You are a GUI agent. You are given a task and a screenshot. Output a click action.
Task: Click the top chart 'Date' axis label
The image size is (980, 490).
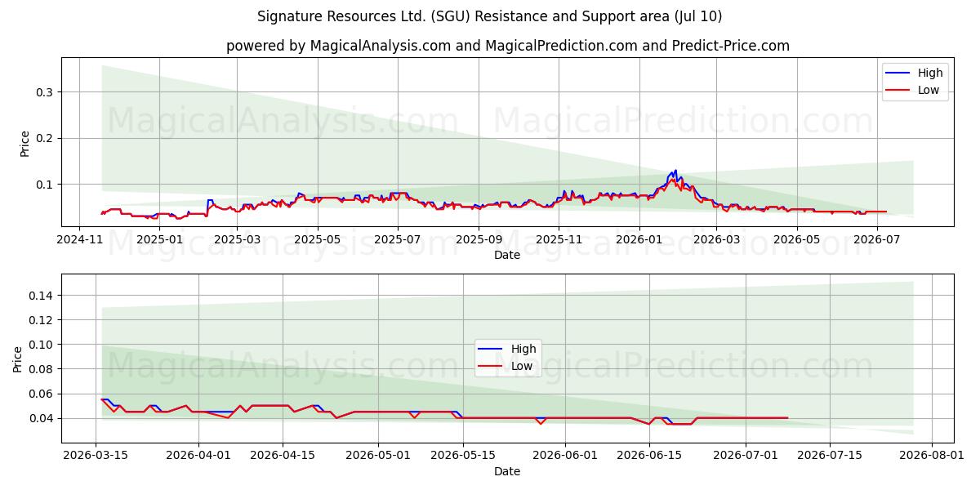tap(507, 255)
